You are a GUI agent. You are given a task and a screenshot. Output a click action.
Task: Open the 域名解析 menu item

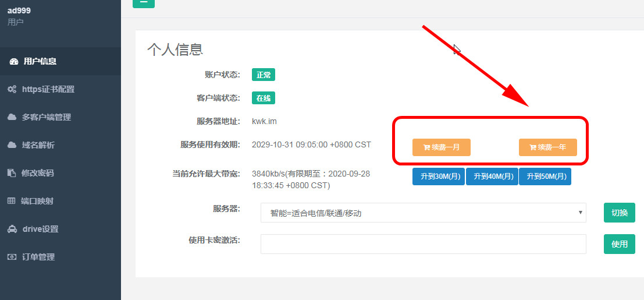point(38,145)
